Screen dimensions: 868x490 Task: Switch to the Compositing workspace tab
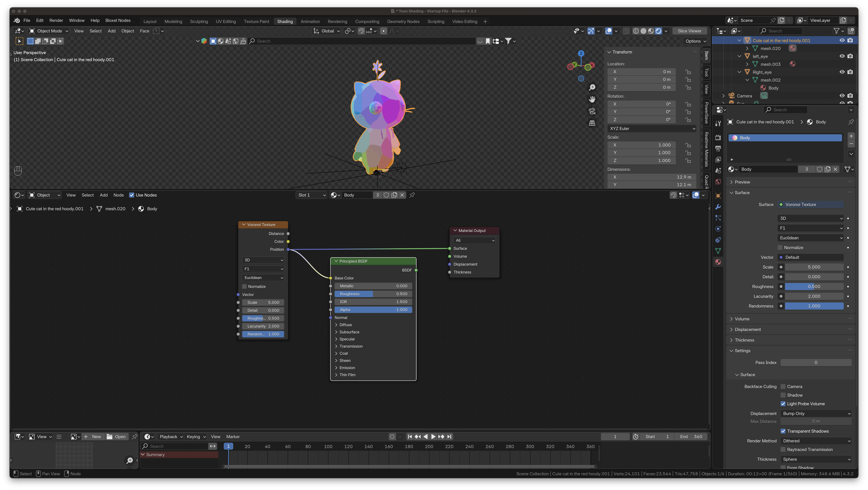tap(367, 22)
